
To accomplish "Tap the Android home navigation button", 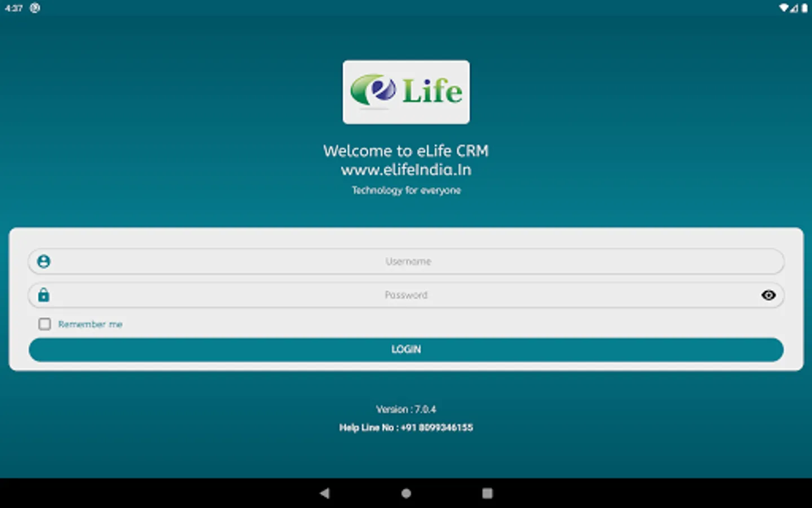I will pos(406,493).
